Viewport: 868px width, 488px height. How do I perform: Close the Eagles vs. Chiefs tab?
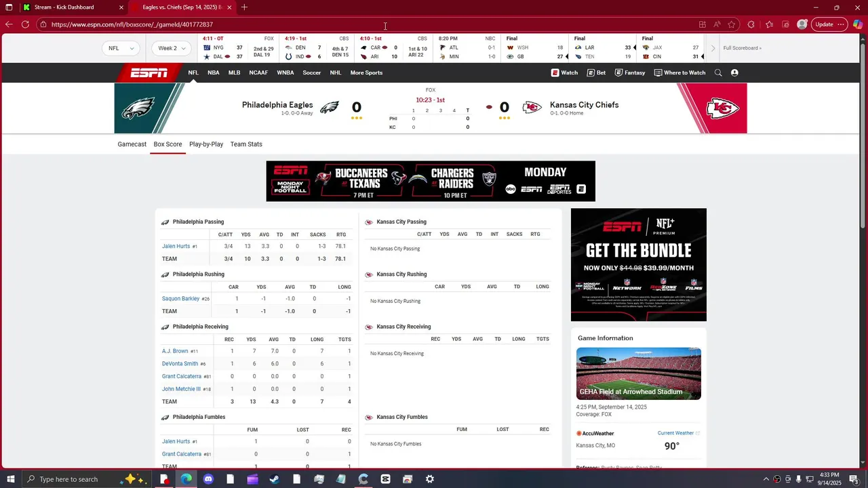click(229, 7)
